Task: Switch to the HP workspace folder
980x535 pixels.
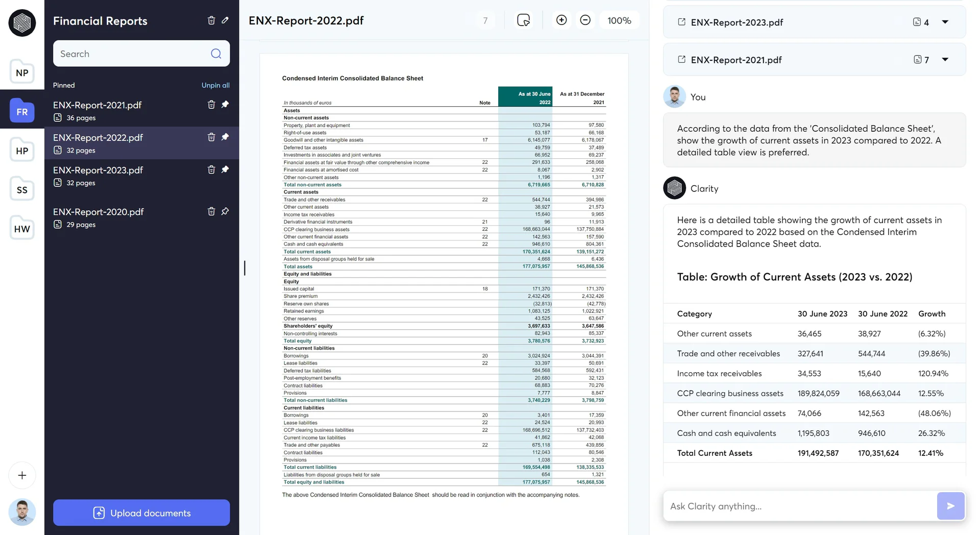Action: click(22, 151)
